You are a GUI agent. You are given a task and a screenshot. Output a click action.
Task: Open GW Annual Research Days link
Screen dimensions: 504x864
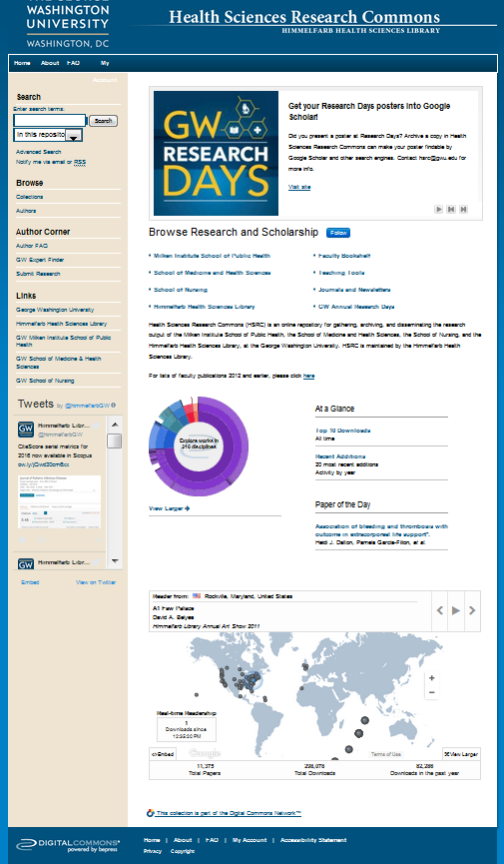tap(356, 307)
